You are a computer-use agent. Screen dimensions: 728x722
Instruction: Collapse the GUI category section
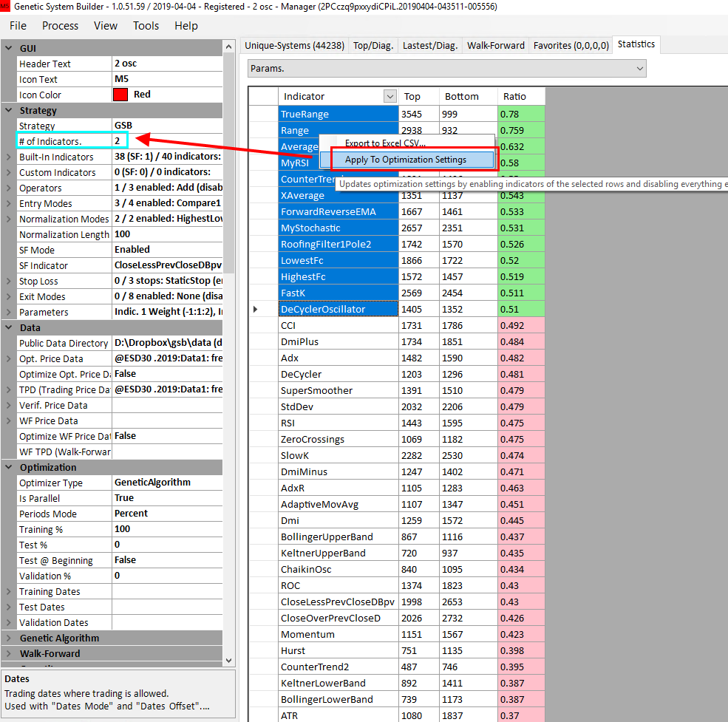coord(8,48)
